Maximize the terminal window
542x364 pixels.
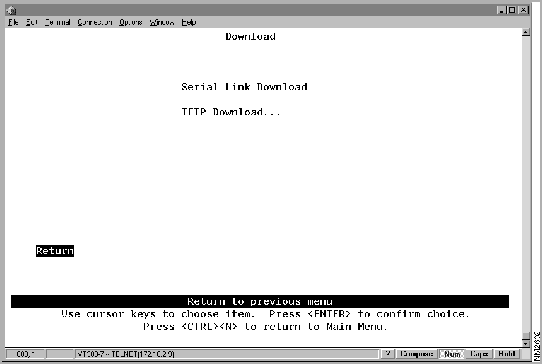point(512,10)
